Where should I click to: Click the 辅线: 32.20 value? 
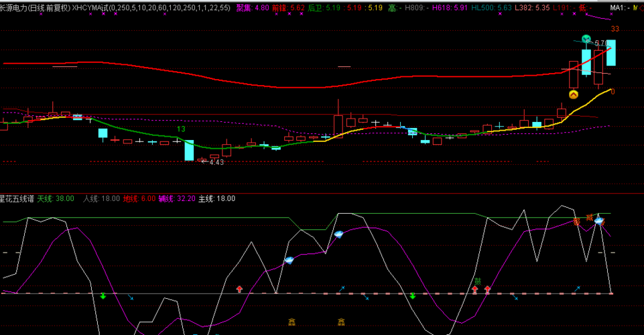pyautogui.click(x=177, y=199)
